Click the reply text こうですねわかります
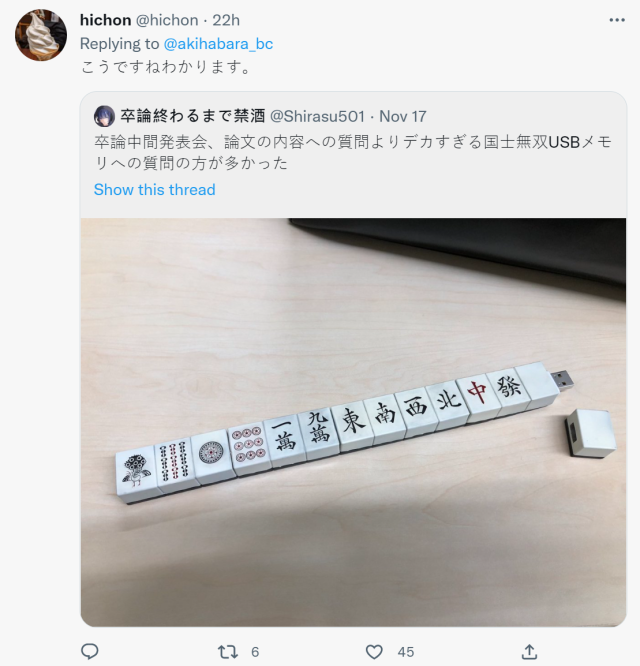The width and height of the screenshot is (640, 666). pyautogui.click(x=166, y=67)
